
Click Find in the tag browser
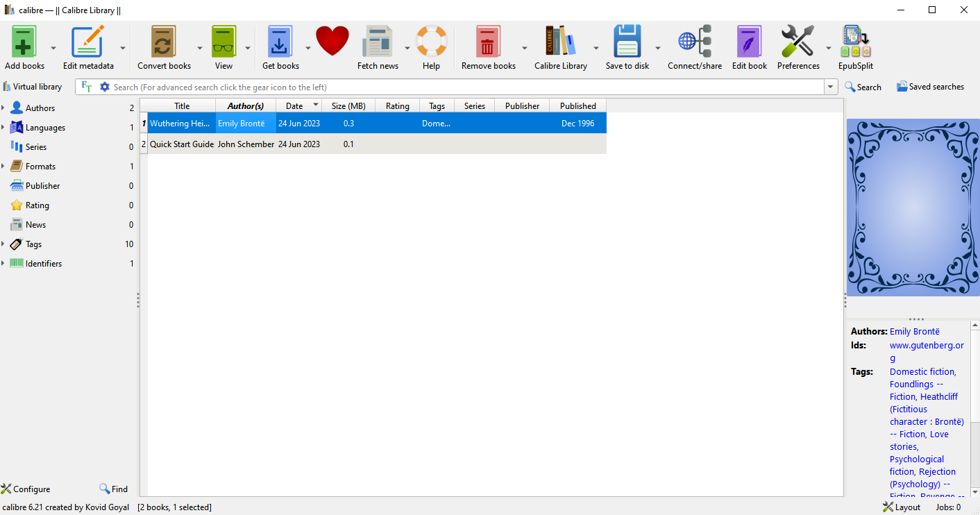point(113,489)
